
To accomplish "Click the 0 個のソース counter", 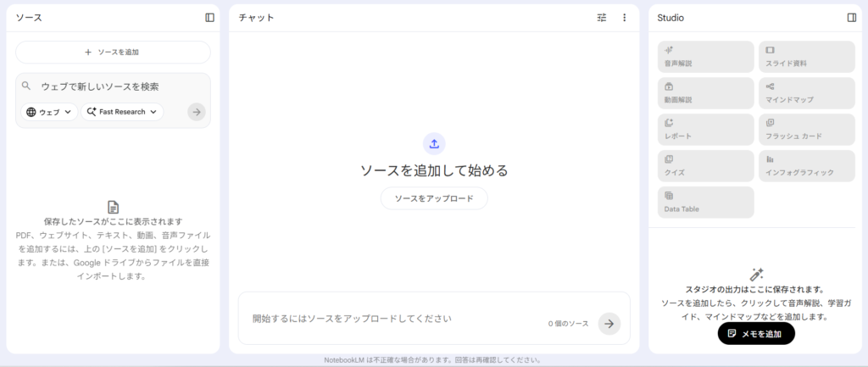I will pyautogui.click(x=568, y=324).
